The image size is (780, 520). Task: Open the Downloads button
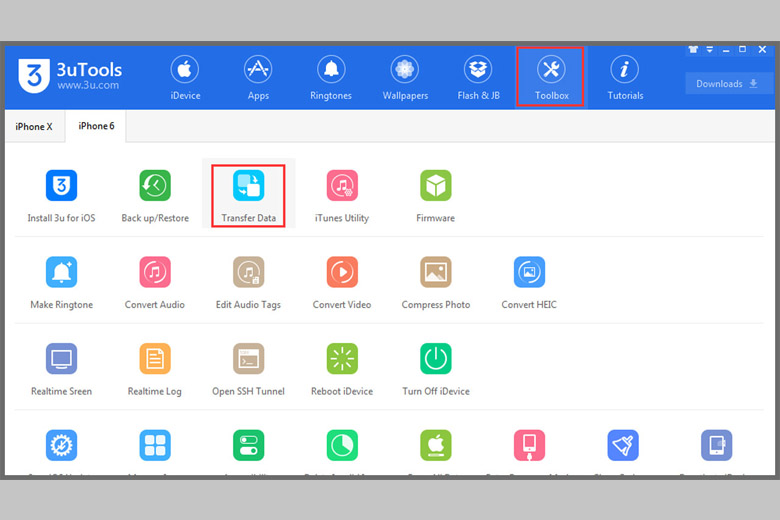(x=727, y=84)
